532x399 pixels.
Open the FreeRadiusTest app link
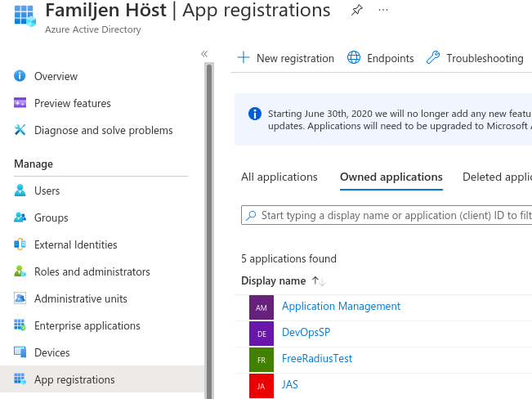tap(317, 359)
